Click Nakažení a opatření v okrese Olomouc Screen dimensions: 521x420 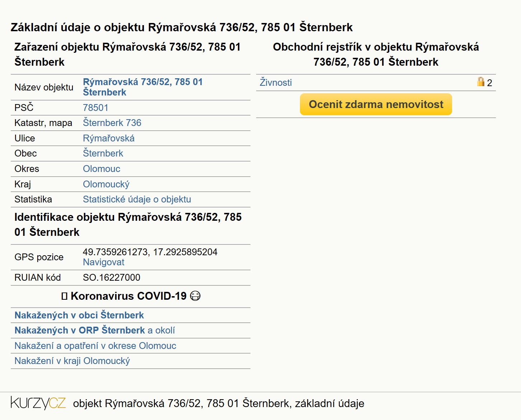tap(95, 346)
